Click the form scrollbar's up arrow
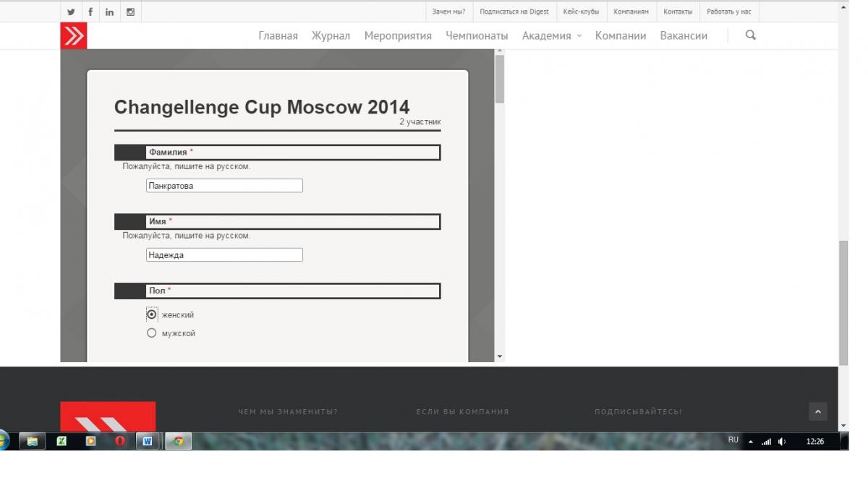 click(500, 52)
